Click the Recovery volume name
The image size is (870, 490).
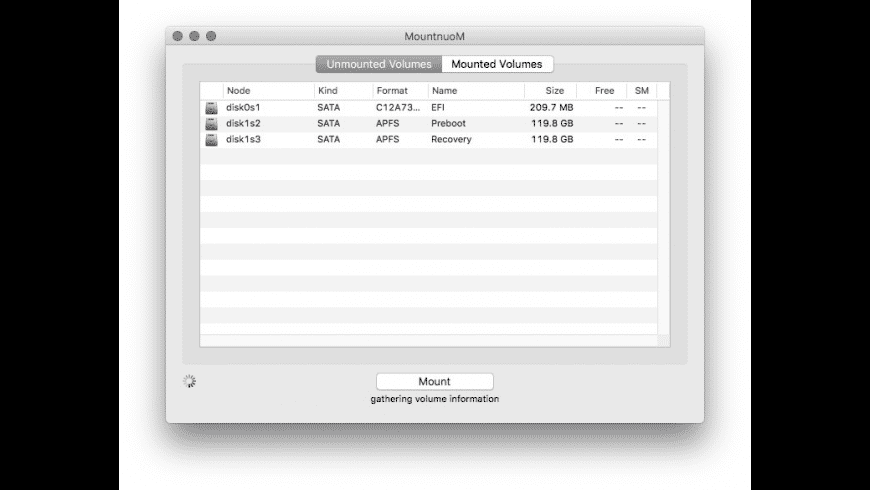(451, 139)
